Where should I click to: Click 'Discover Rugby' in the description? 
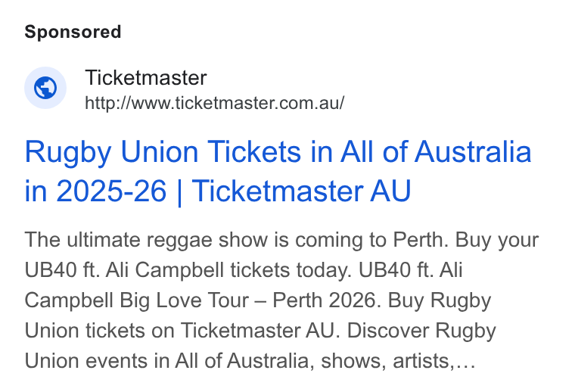point(421,331)
